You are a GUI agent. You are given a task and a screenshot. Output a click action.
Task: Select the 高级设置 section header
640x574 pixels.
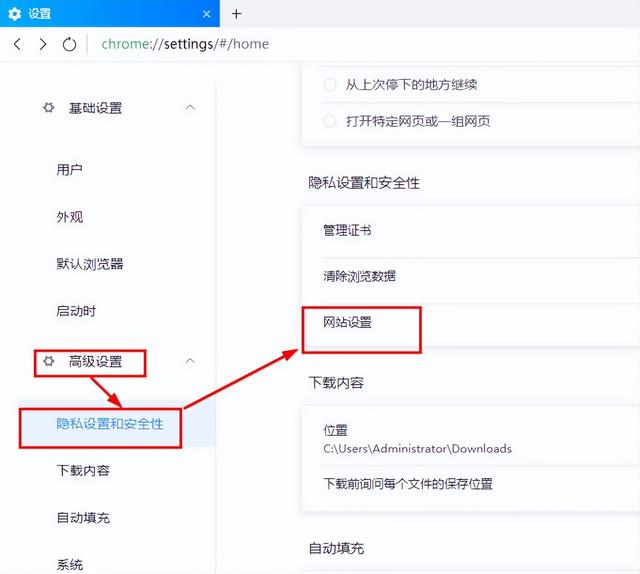[95, 362]
